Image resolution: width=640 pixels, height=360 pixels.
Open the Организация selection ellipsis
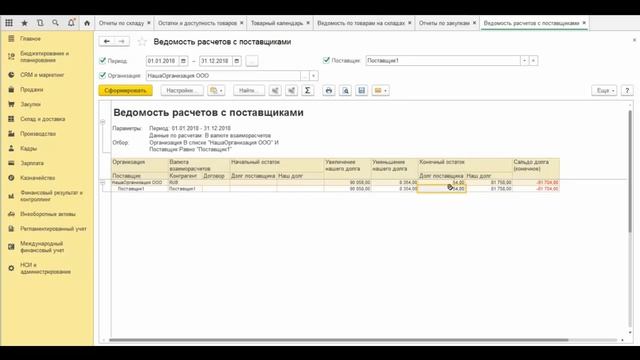point(304,76)
